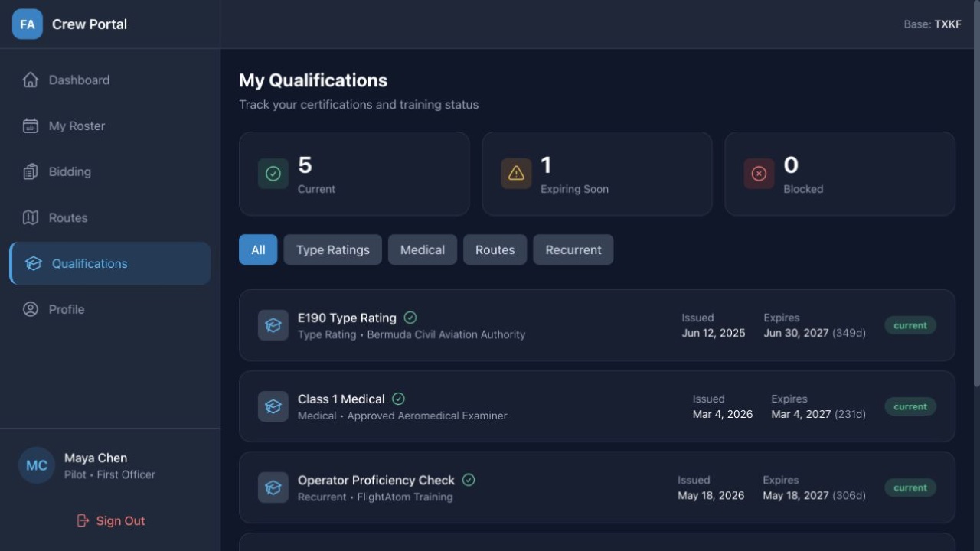Filter by Medical qualifications
The image size is (980, 551).
[423, 249]
